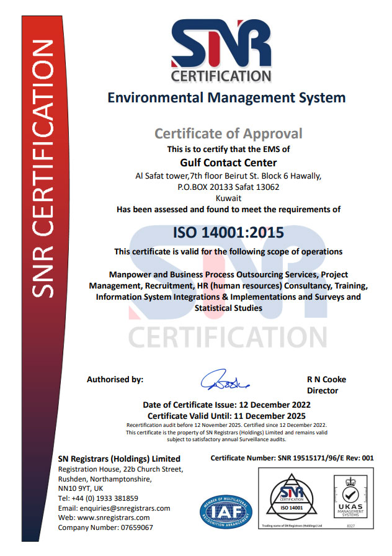
Task: Click the SNR ISO 14001 triangle mark
Action: [292, 495]
